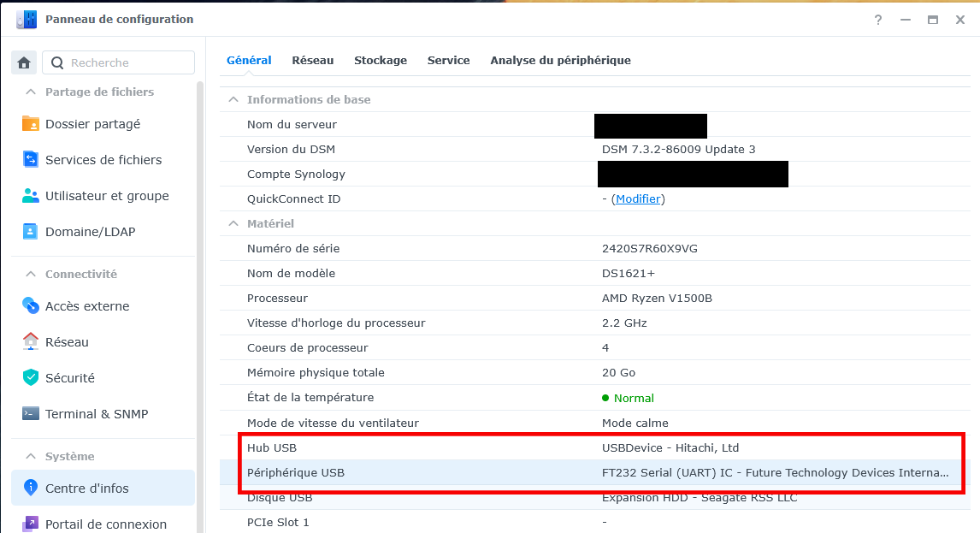Collapse Partage de fichiers section
Image resolution: width=980 pixels, height=533 pixels.
click(x=30, y=92)
